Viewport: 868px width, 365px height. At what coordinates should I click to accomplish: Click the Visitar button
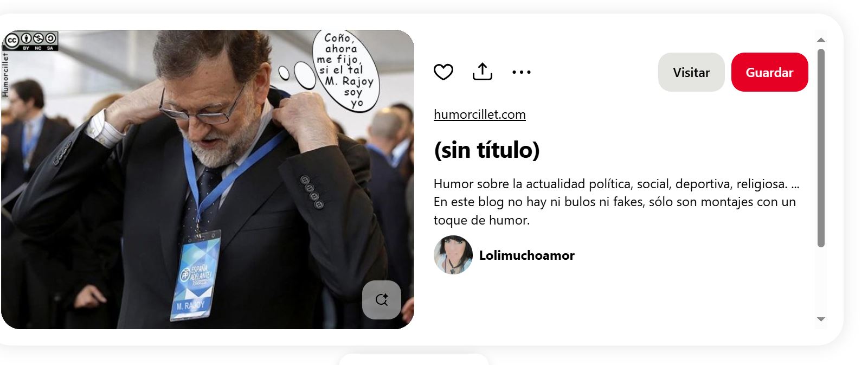point(691,72)
